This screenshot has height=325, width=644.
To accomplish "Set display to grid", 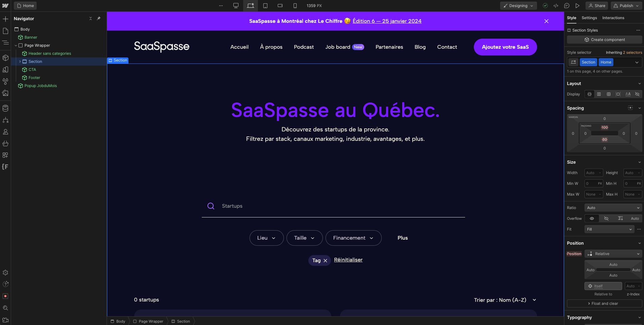I will [x=609, y=94].
